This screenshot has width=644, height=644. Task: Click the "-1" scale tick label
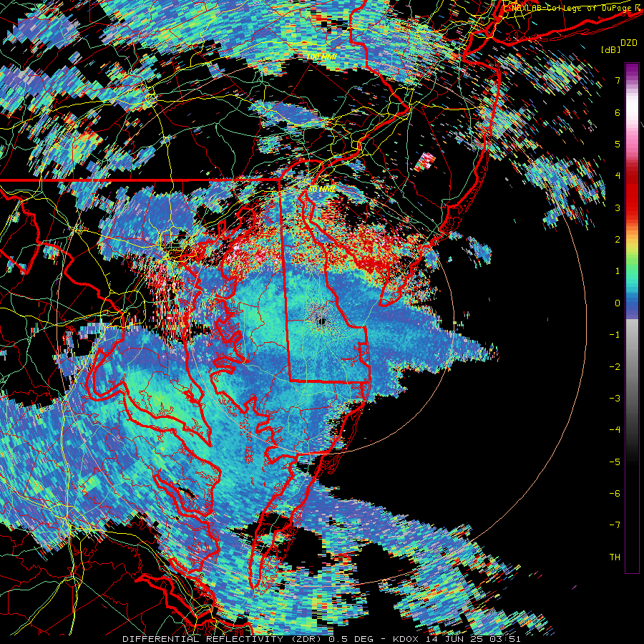click(x=615, y=335)
